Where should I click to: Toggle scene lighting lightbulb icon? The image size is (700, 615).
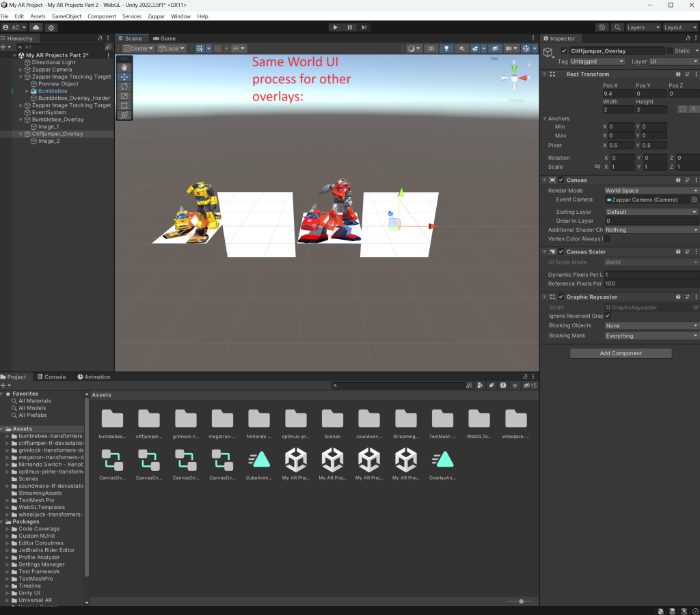pyautogui.click(x=446, y=49)
